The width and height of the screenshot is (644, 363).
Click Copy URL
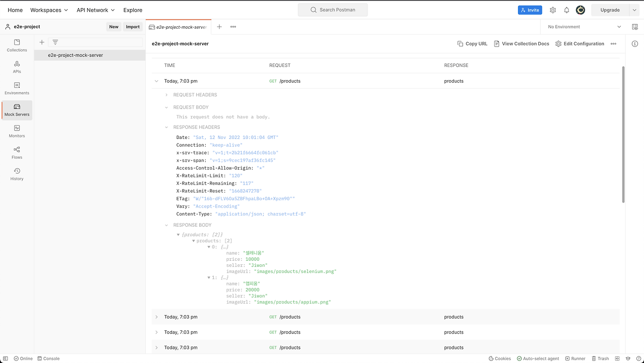(x=472, y=44)
